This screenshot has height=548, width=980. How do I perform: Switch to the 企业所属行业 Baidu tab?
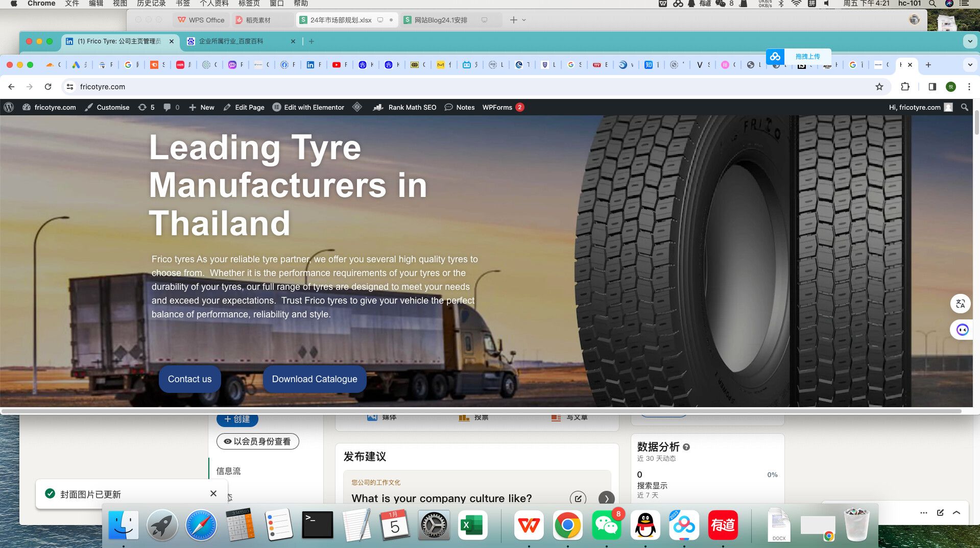click(x=240, y=41)
